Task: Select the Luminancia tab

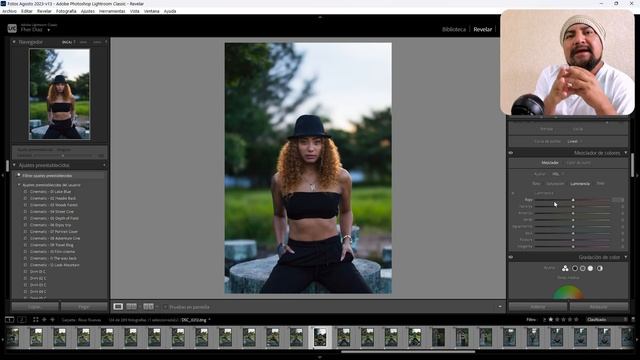Action: [x=580, y=184]
